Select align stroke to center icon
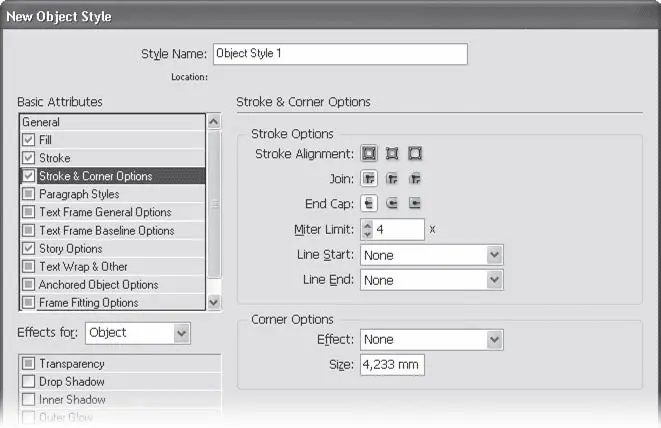661x428 pixels. pyautogui.click(x=369, y=153)
